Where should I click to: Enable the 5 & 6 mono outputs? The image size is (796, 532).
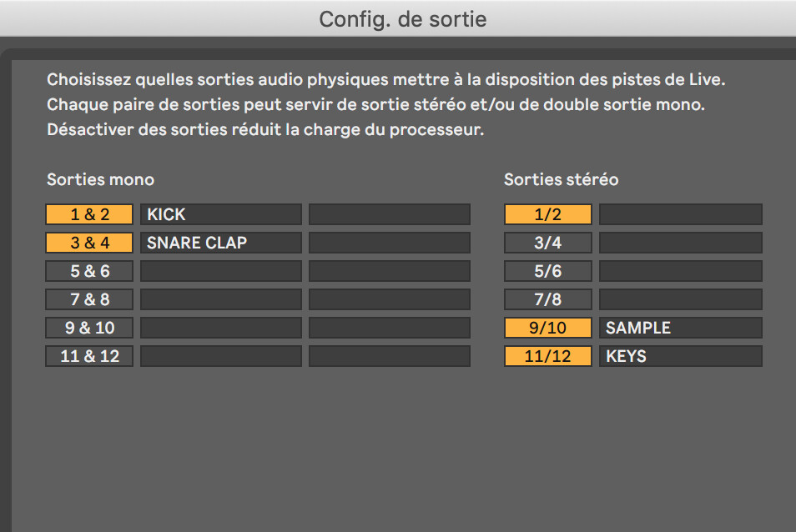point(89,271)
